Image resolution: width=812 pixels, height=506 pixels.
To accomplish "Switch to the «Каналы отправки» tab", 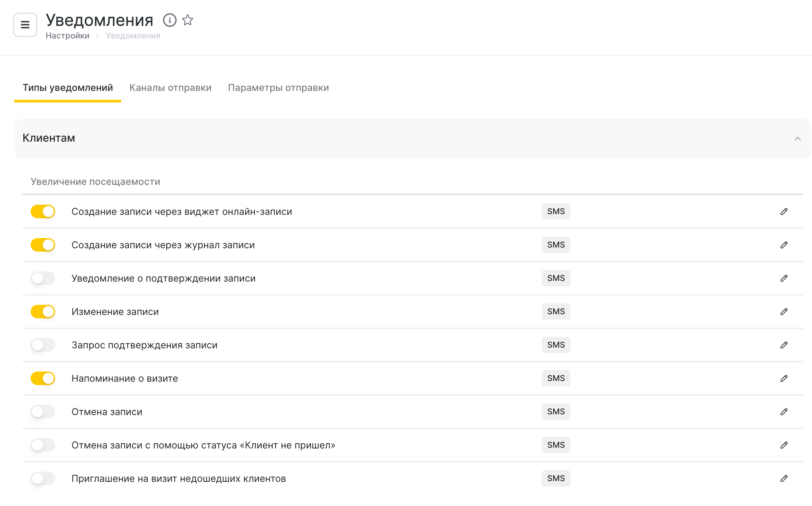I will (x=170, y=88).
